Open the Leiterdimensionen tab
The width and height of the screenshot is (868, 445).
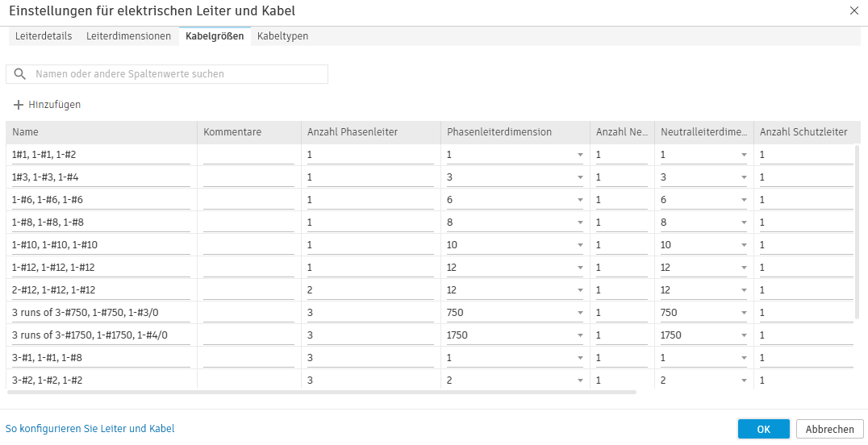point(128,36)
